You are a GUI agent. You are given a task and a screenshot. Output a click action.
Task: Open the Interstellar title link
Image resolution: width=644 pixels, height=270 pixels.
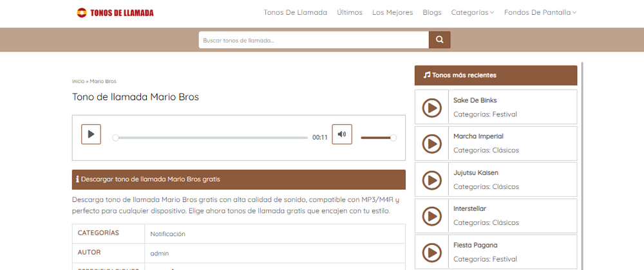(469, 208)
